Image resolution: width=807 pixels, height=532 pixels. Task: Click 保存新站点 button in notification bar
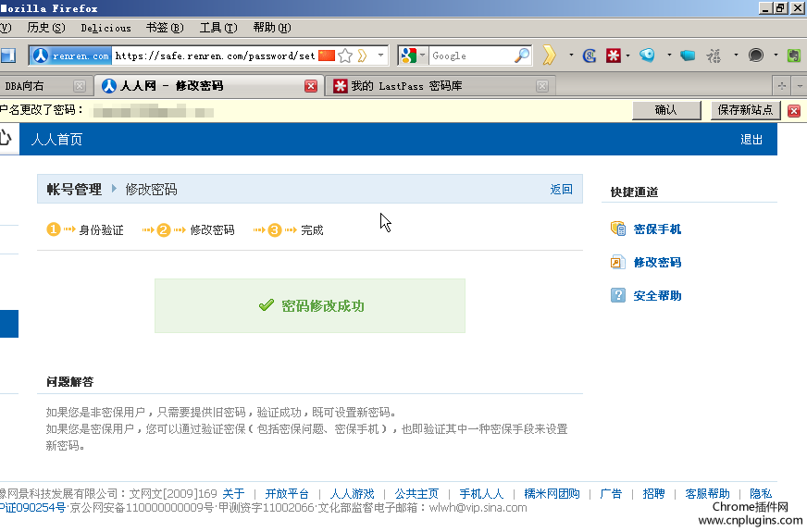(745, 110)
